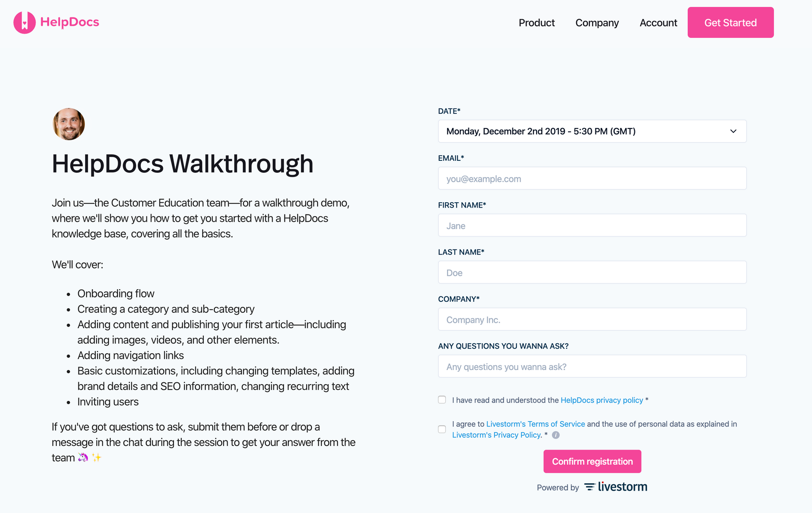Click the presenter's avatar photo
Viewport: 812px width, 513px height.
pos(68,124)
